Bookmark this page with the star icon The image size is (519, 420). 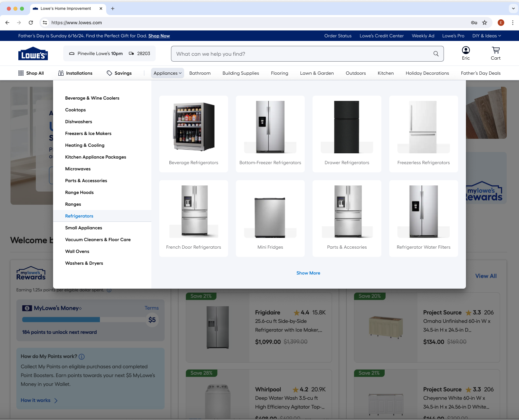click(485, 23)
